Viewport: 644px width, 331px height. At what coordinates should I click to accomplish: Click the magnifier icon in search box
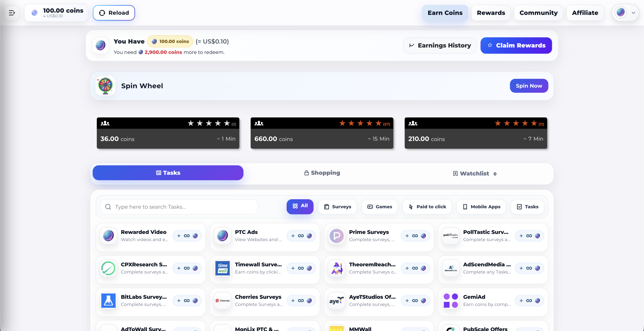coord(108,207)
